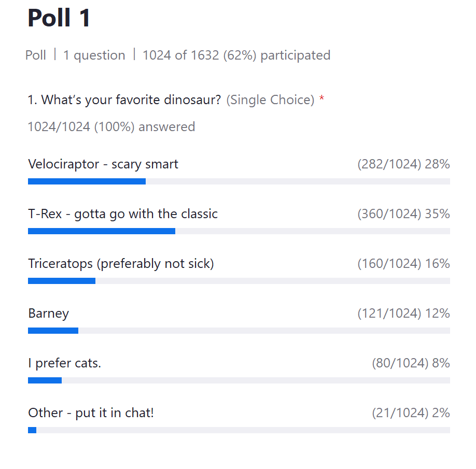Click the 'Other' option progress bar
The width and height of the screenshot is (476, 469).
pyautogui.click(x=239, y=430)
